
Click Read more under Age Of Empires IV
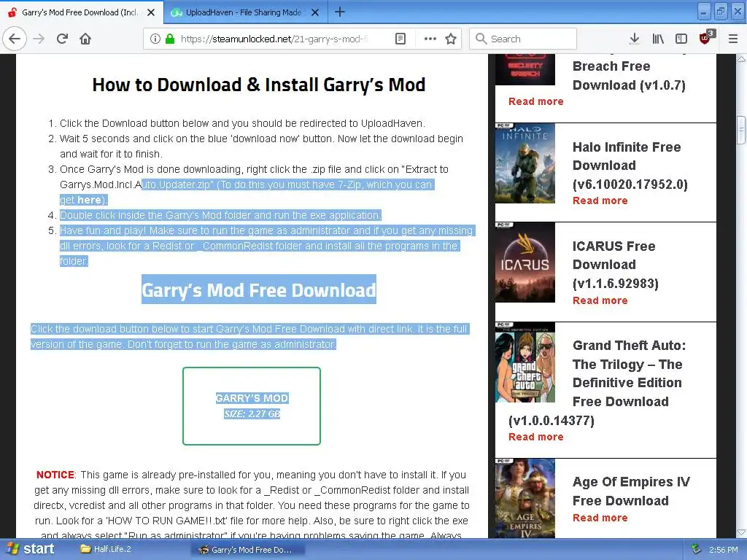600,518
